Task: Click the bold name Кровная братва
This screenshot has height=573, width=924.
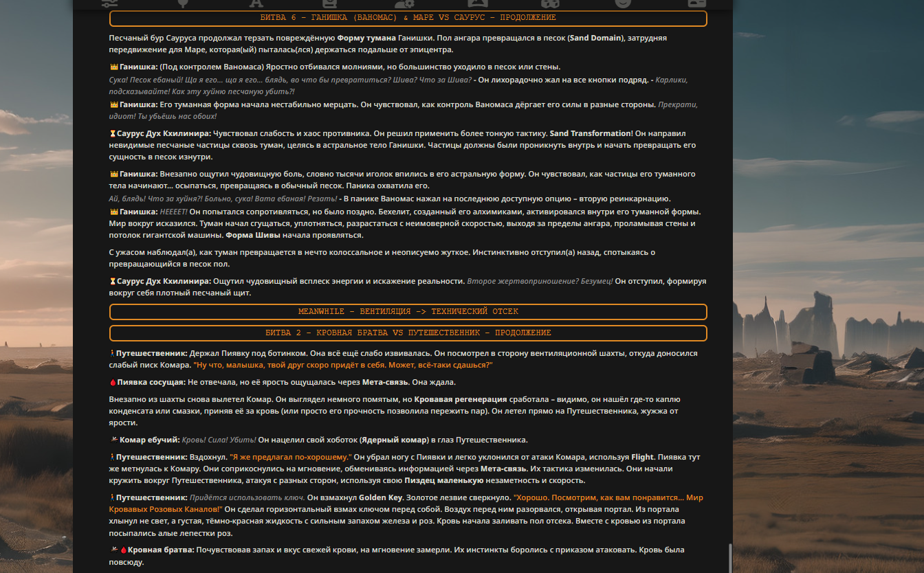Action: tap(161, 550)
